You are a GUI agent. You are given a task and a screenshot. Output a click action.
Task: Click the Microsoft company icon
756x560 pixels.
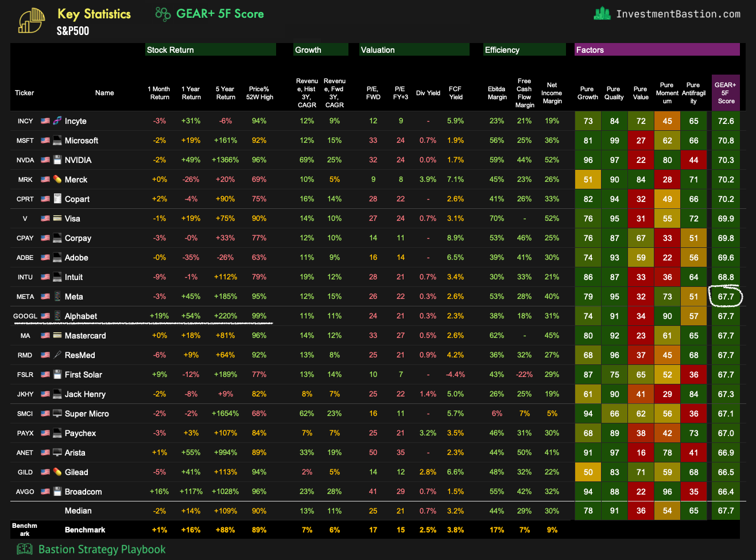pos(57,141)
